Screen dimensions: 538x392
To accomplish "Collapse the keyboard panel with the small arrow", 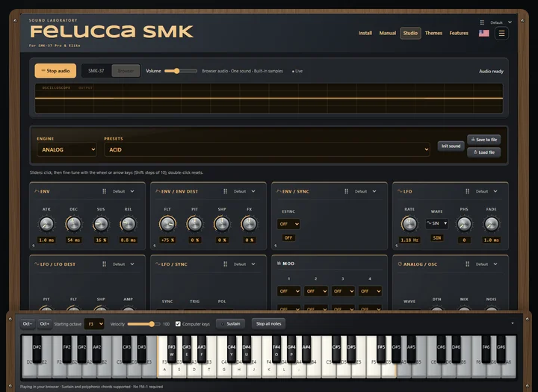I will coord(513,323).
